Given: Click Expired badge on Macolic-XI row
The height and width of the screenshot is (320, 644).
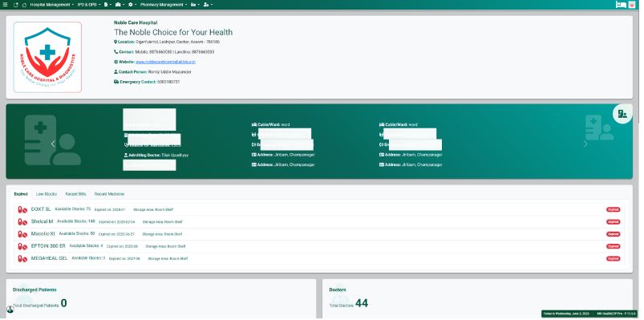Looking at the screenshot, I should click(x=614, y=234).
